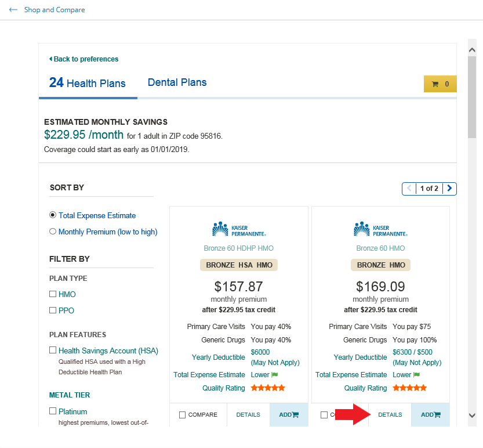This screenshot has width=483, height=448.
Task: Sort by Monthly Premium low to high
Action: pos(53,231)
